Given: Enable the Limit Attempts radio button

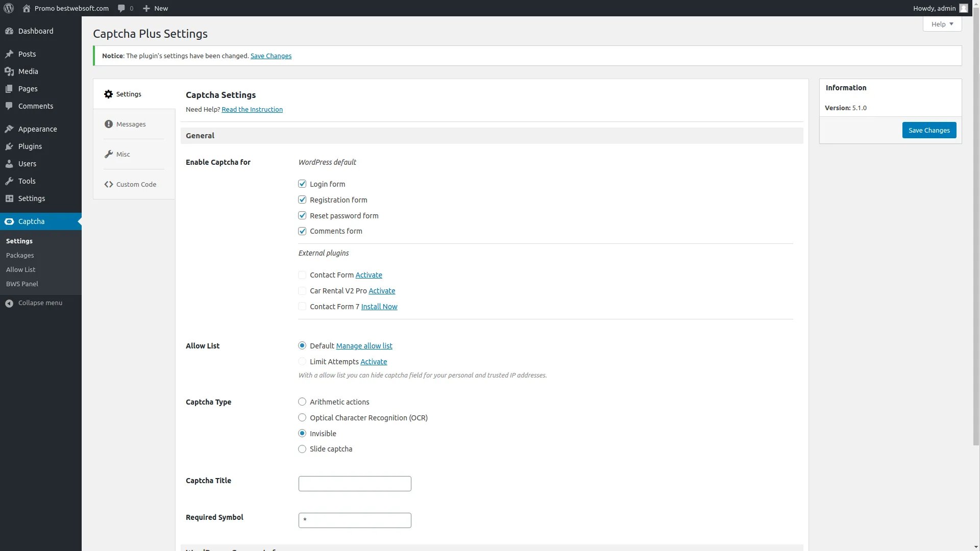Looking at the screenshot, I should point(302,361).
